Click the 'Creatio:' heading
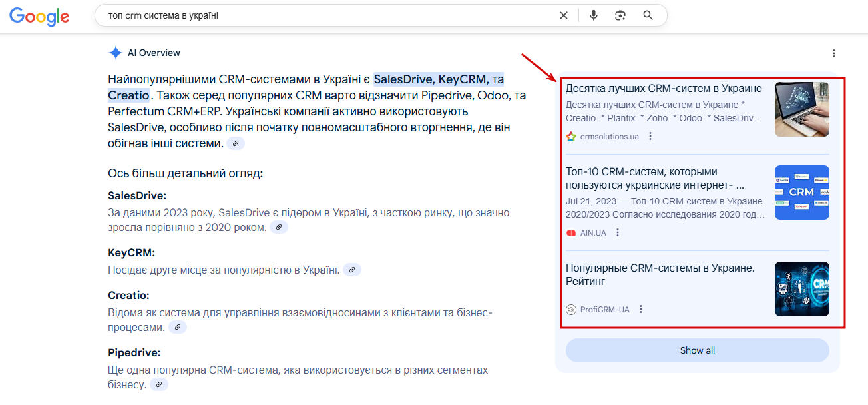Viewport: 868px width, 405px height. coord(128,295)
